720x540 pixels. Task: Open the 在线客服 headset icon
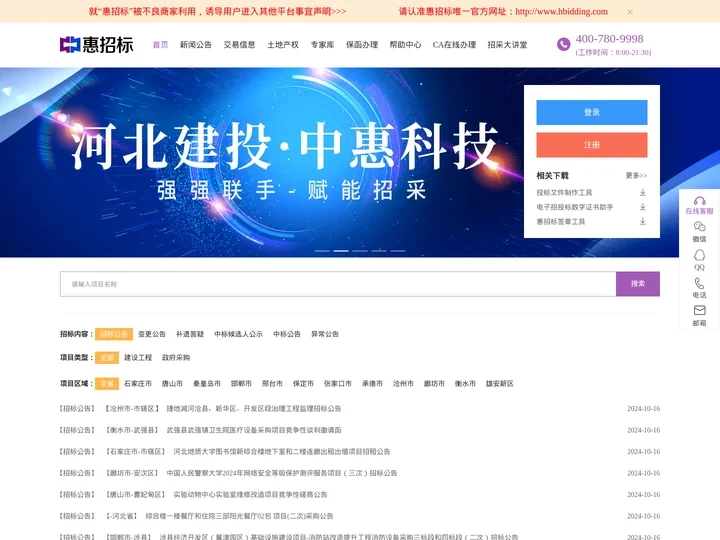coord(699,201)
